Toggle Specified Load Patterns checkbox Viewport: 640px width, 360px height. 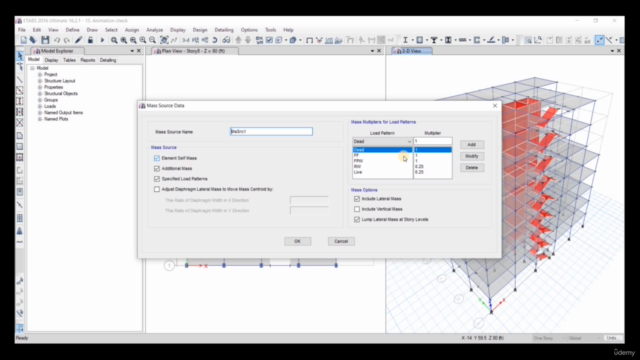157,179
